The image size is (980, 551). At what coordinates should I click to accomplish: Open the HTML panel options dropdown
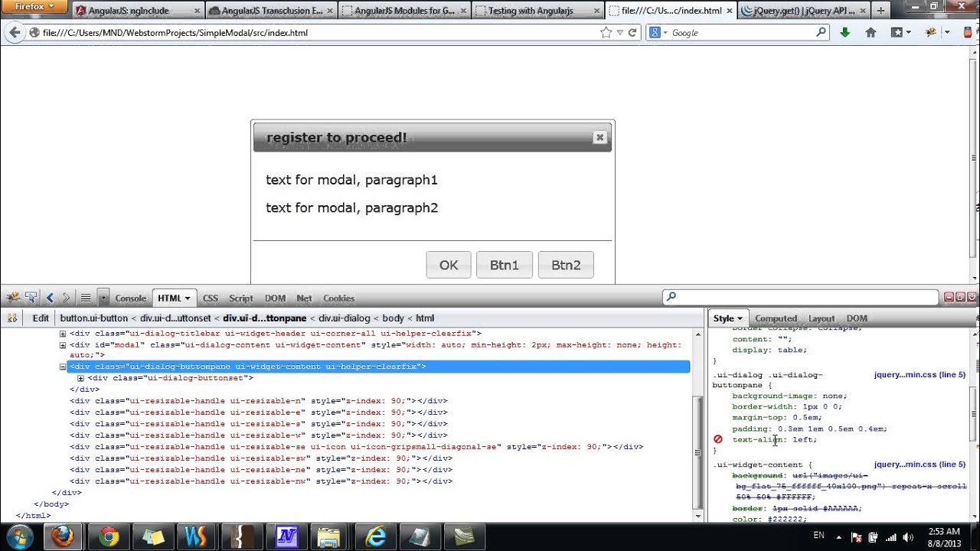188,298
